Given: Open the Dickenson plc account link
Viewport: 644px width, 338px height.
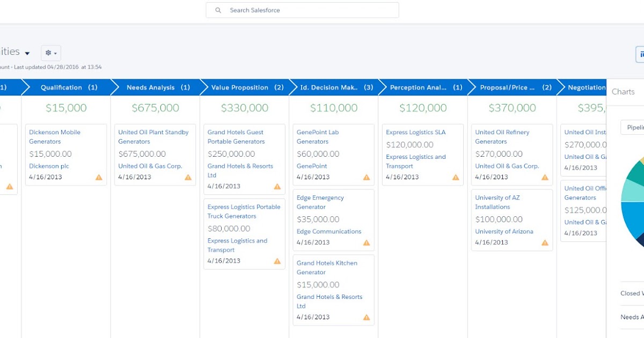Looking at the screenshot, I should [49, 166].
